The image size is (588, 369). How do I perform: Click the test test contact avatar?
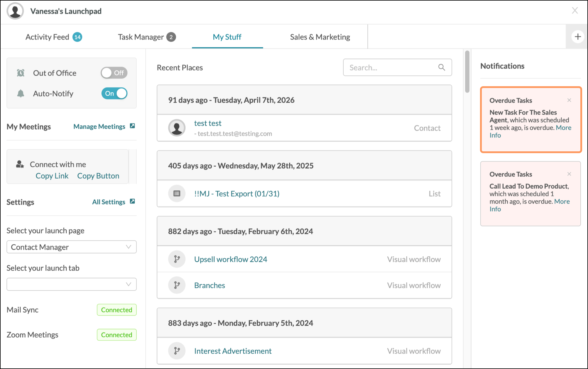pos(177,128)
